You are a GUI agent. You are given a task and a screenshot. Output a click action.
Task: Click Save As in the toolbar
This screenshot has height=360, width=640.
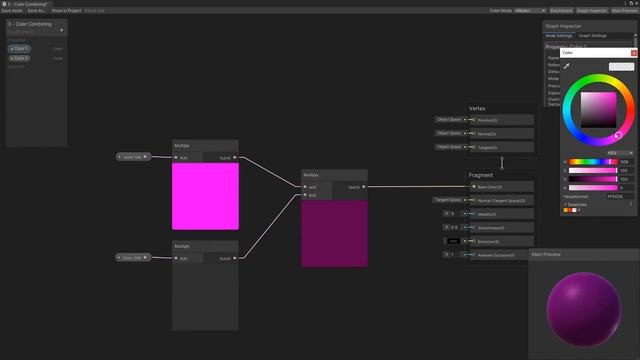pos(36,11)
